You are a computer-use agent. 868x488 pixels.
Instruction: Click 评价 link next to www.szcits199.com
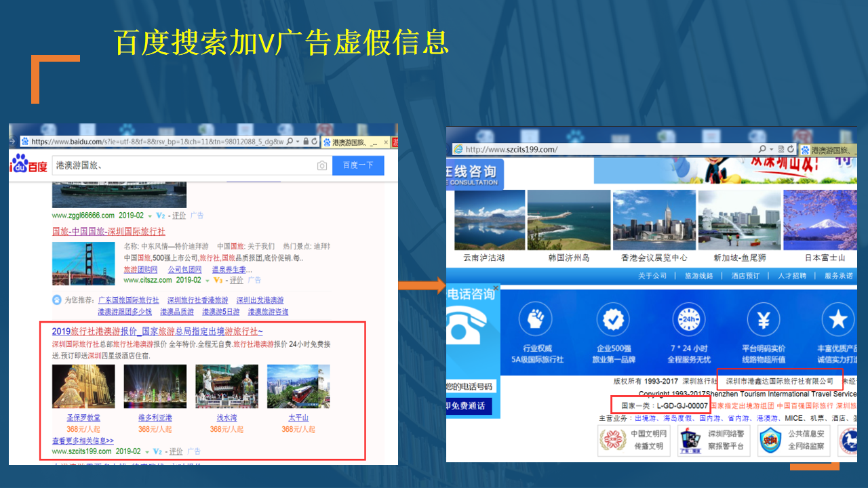(x=176, y=451)
